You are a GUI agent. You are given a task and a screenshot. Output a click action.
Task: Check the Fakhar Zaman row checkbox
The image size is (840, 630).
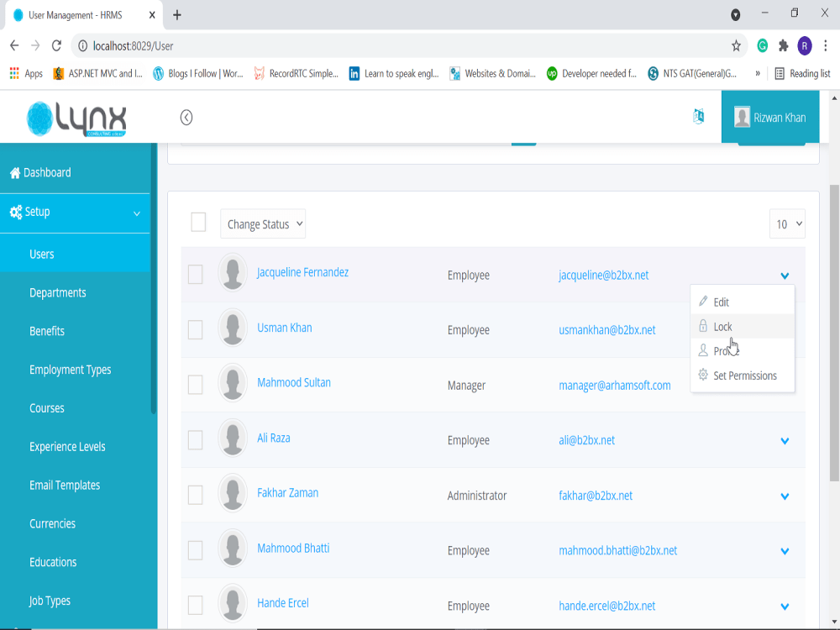(x=195, y=495)
